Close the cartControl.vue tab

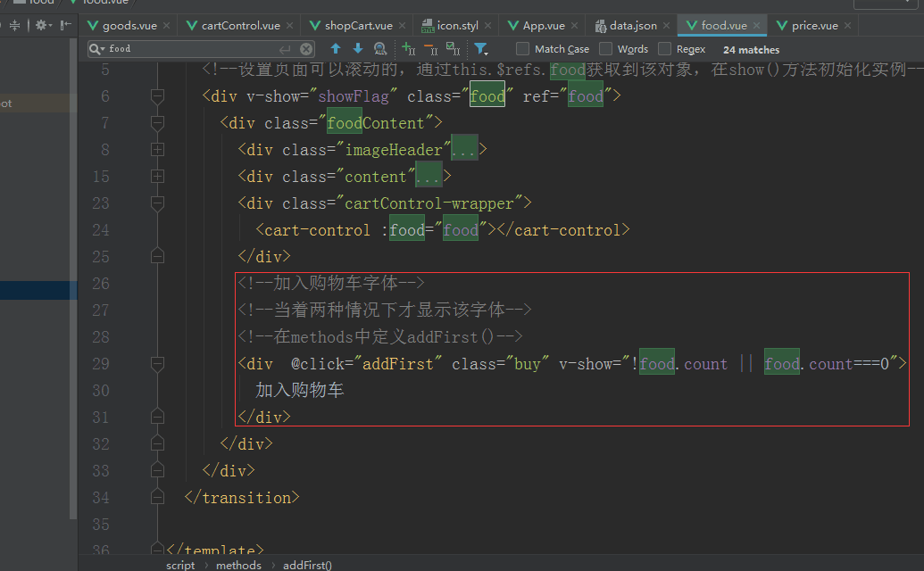tap(289, 25)
